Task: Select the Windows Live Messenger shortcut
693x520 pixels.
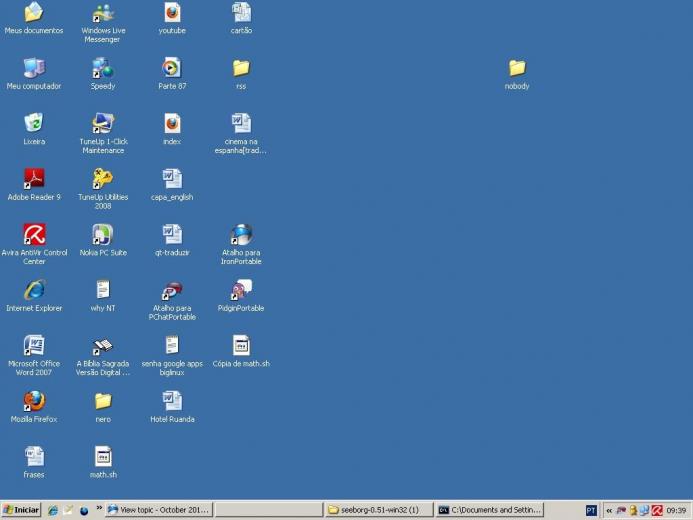Action: (x=103, y=12)
